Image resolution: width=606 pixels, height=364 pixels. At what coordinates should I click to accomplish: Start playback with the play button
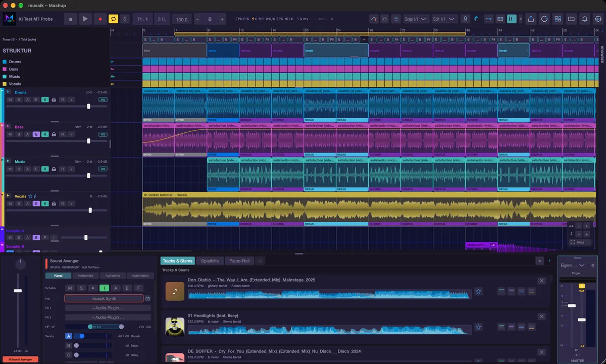85,19
